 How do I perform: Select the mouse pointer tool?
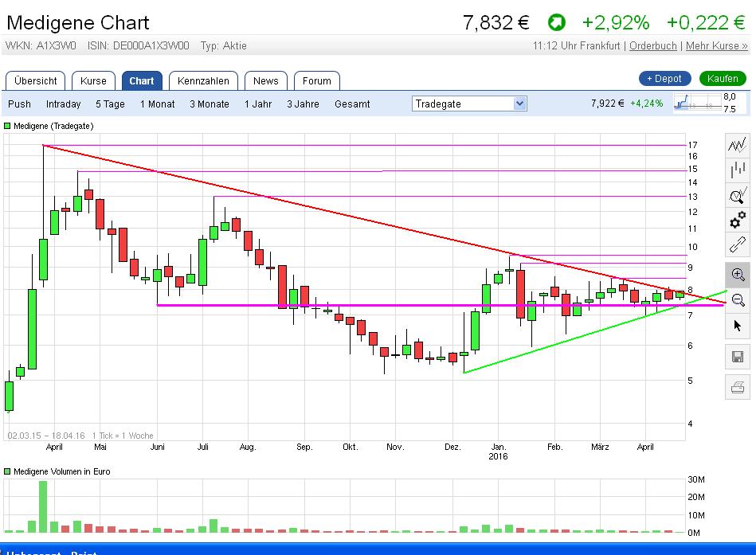tap(738, 326)
